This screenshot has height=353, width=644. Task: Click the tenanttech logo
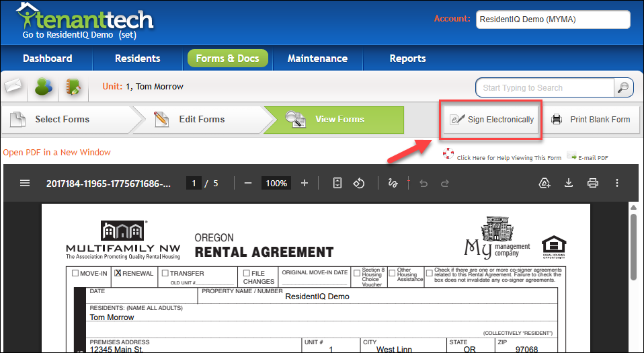tap(84, 17)
